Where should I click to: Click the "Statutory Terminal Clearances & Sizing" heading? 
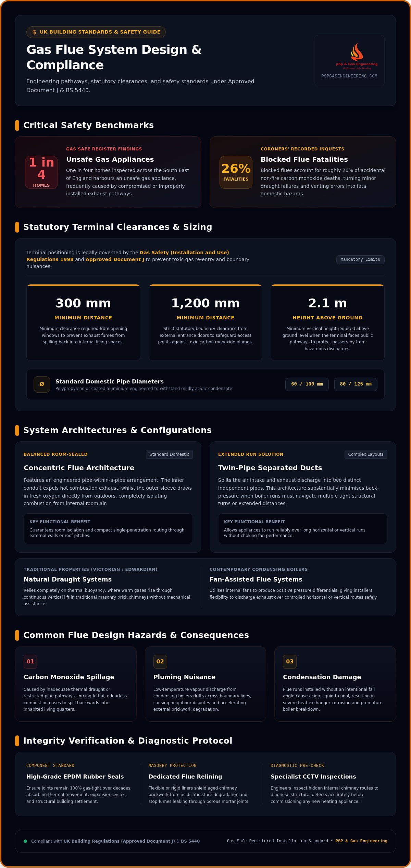[118, 227]
